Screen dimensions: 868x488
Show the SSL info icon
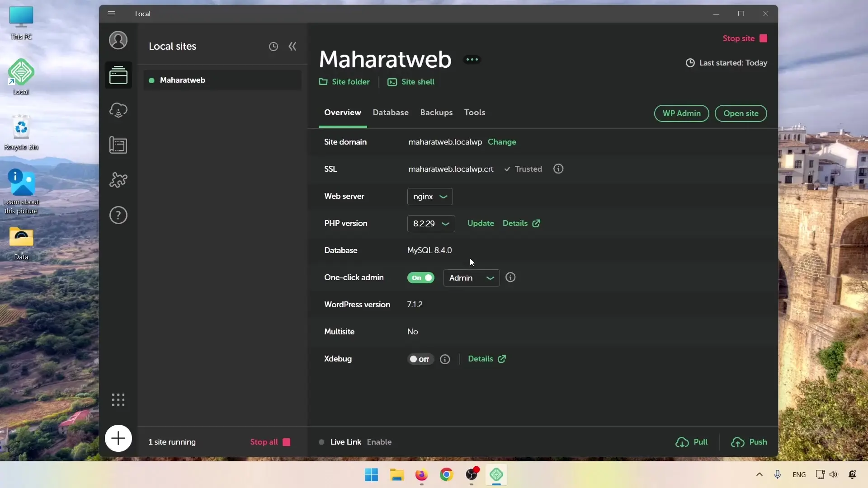tap(558, 169)
